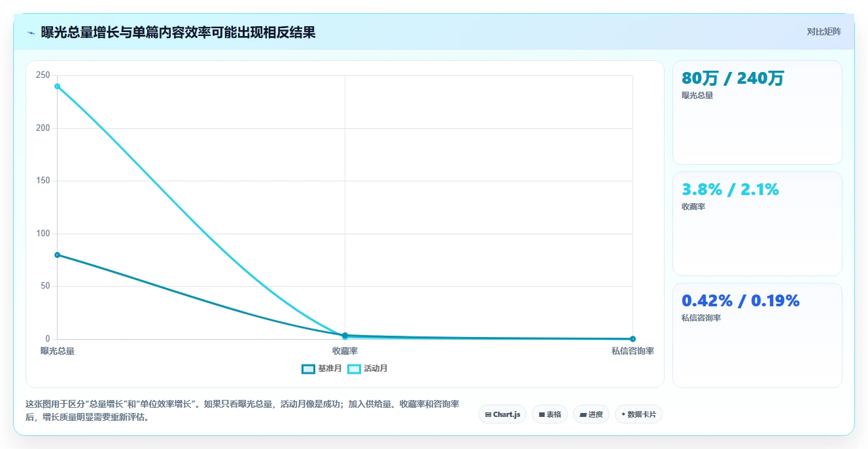Click the 活动月 legend color box
868x449 pixels.
tap(354, 368)
